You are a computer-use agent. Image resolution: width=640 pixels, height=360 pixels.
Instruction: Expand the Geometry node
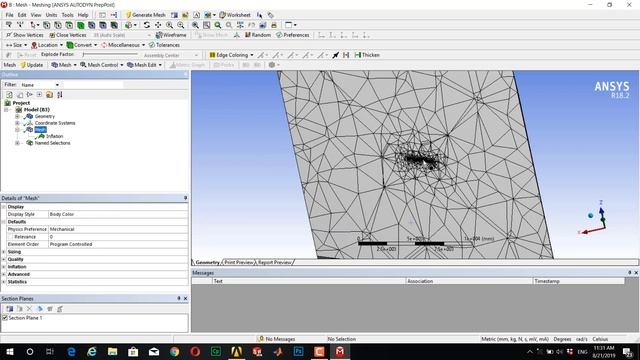click(x=17, y=116)
